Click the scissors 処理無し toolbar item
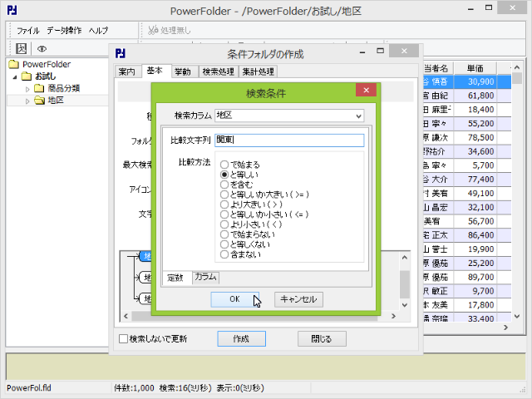This screenshot has height=399, width=532. pyautogui.click(x=170, y=31)
